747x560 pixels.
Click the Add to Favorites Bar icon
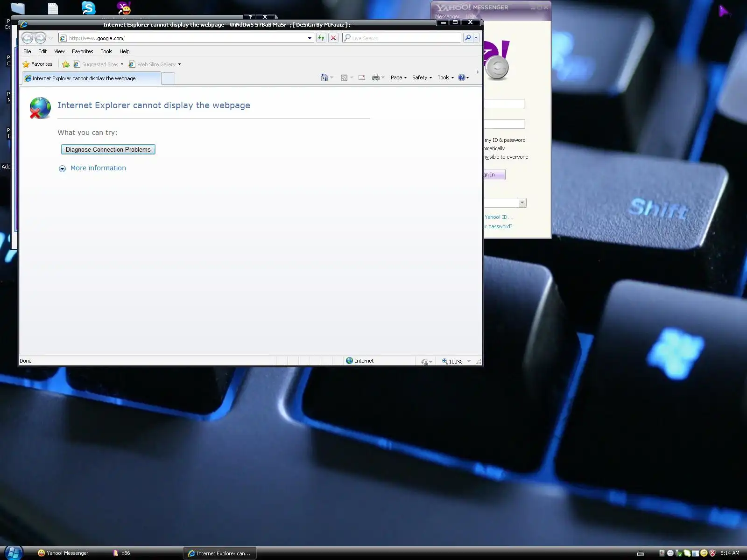(x=66, y=64)
